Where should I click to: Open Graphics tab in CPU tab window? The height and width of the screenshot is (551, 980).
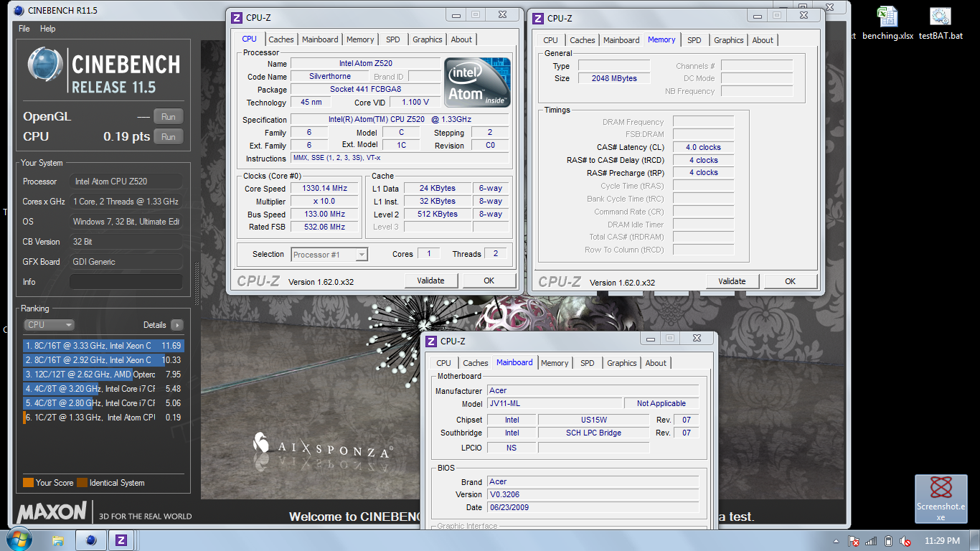point(428,40)
